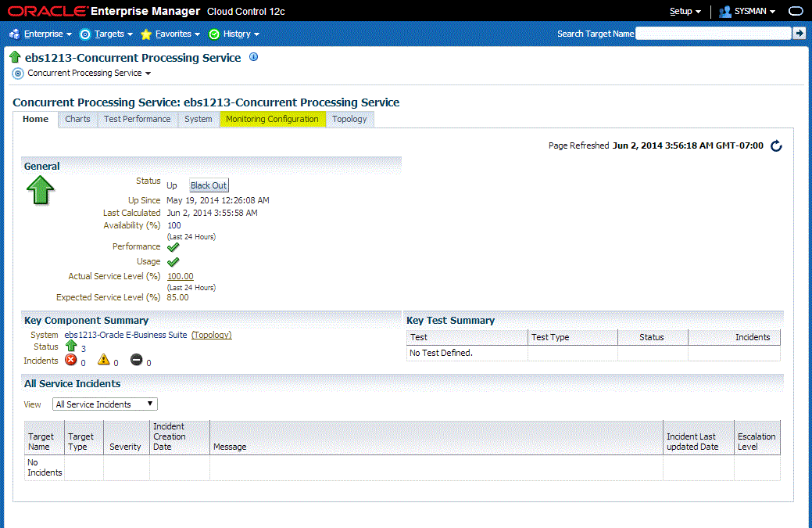Screen dimensions: 812x528
Task: Click the large green Up status arrow in General
Action: [x=41, y=190]
